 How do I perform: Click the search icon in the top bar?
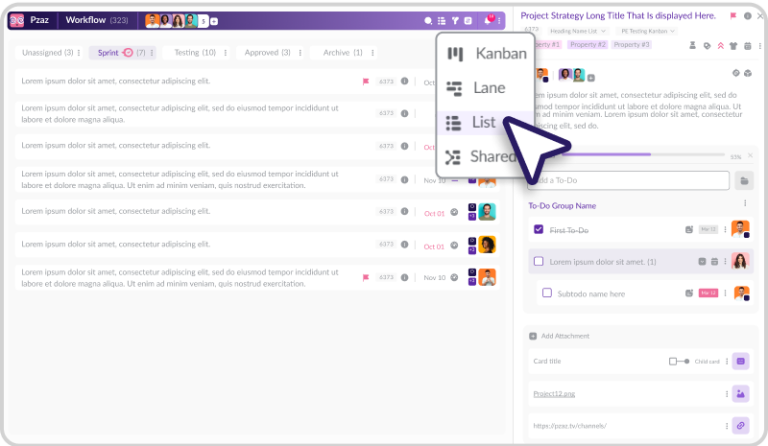429,20
